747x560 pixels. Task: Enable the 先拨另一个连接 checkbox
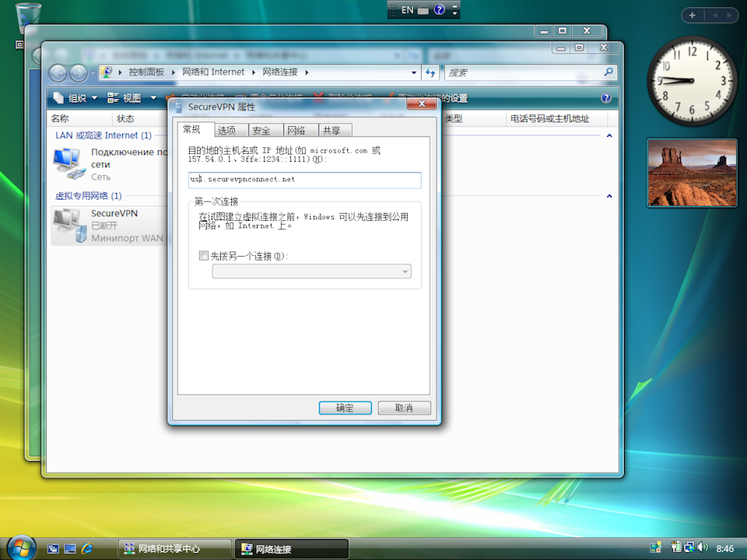204,256
